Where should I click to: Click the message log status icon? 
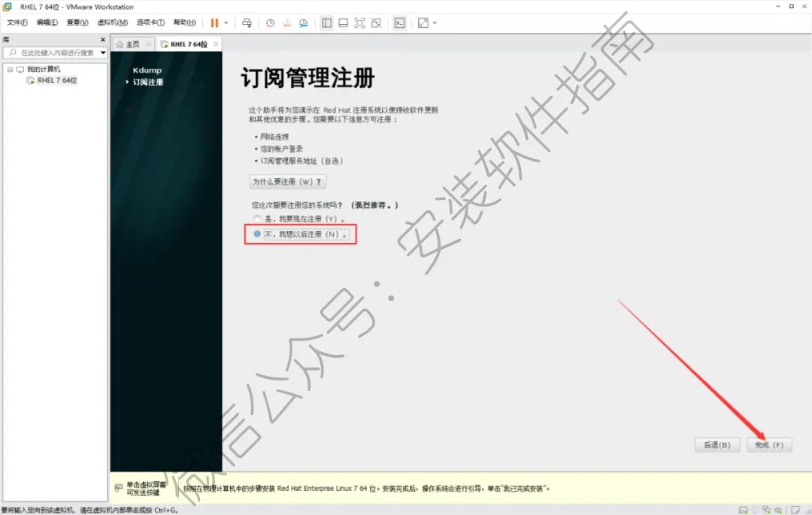[795, 510]
